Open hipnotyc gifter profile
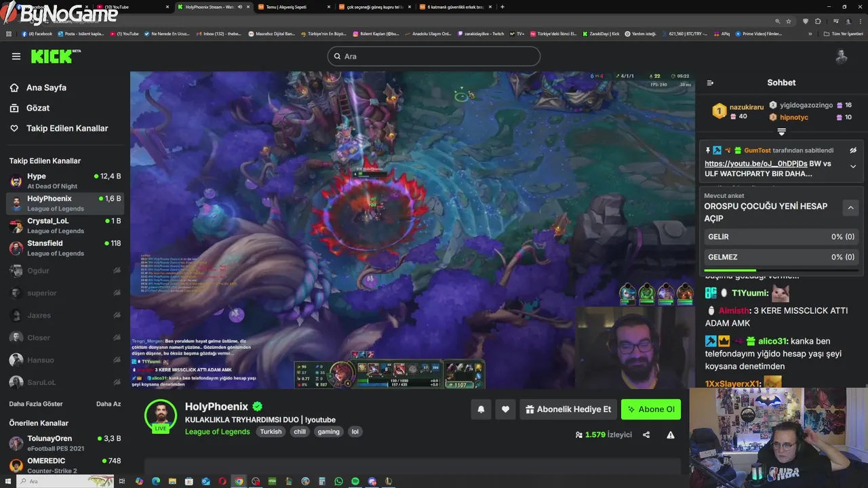The width and height of the screenshot is (868, 488). pos(794,117)
